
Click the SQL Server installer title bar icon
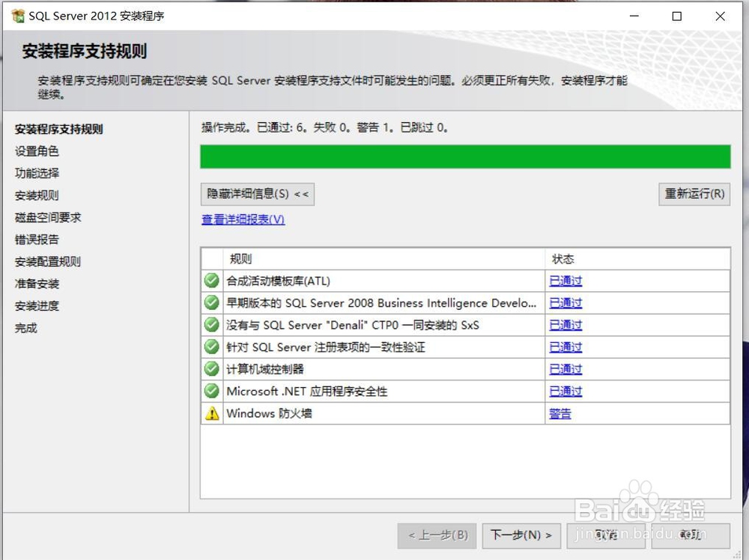(x=18, y=16)
